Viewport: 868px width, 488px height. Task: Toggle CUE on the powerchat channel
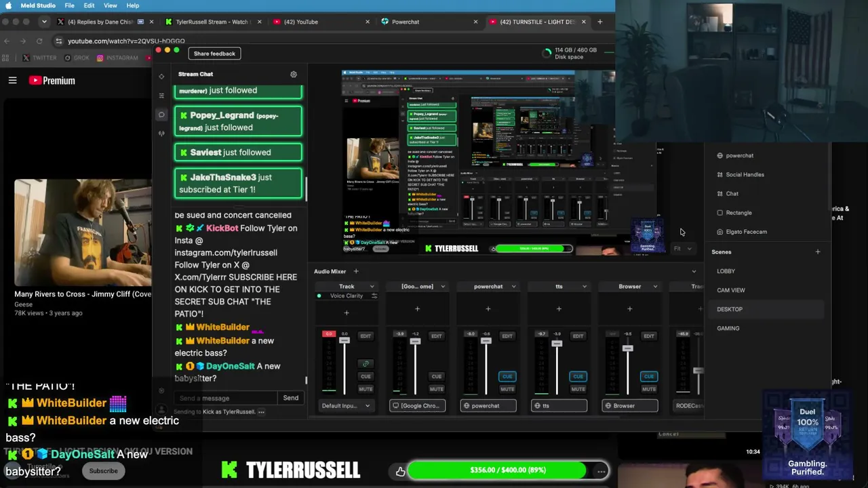(x=507, y=376)
